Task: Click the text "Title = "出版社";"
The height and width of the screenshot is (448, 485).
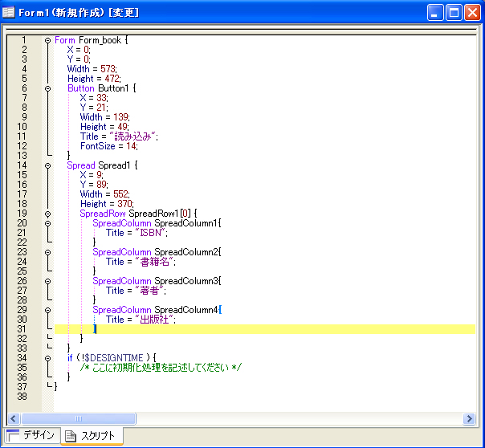Action: 141,320
